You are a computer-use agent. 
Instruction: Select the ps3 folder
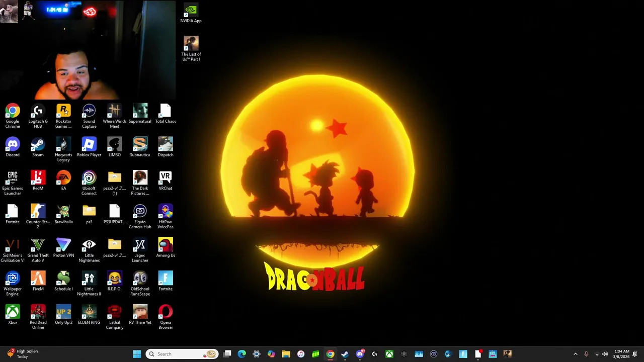(x=89, y=215)
